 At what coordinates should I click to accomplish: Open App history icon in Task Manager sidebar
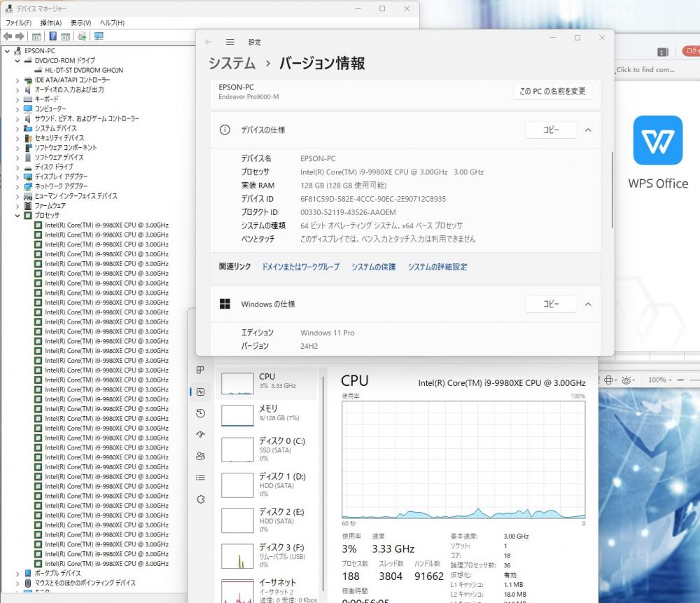coord(200,413)
